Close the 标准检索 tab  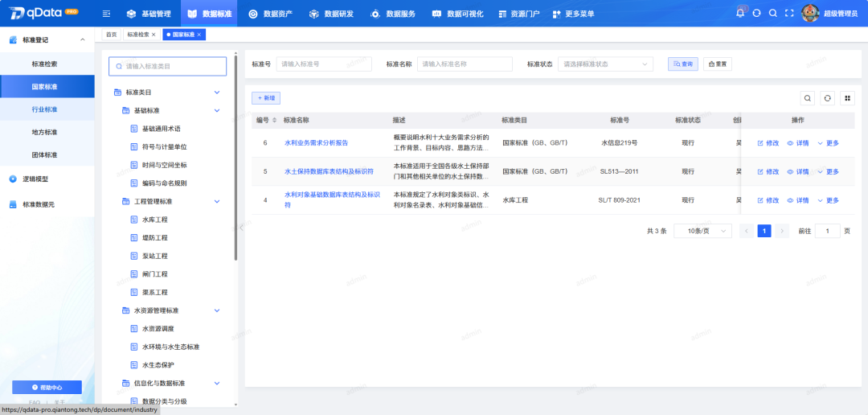coord(154,35)
